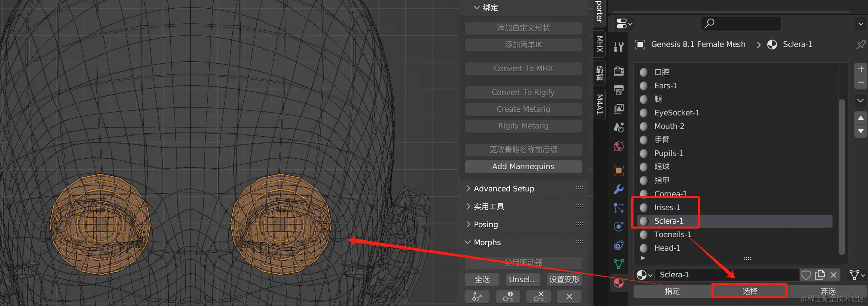
Task: Click the X clear button under Morphs
Action: 569,296
